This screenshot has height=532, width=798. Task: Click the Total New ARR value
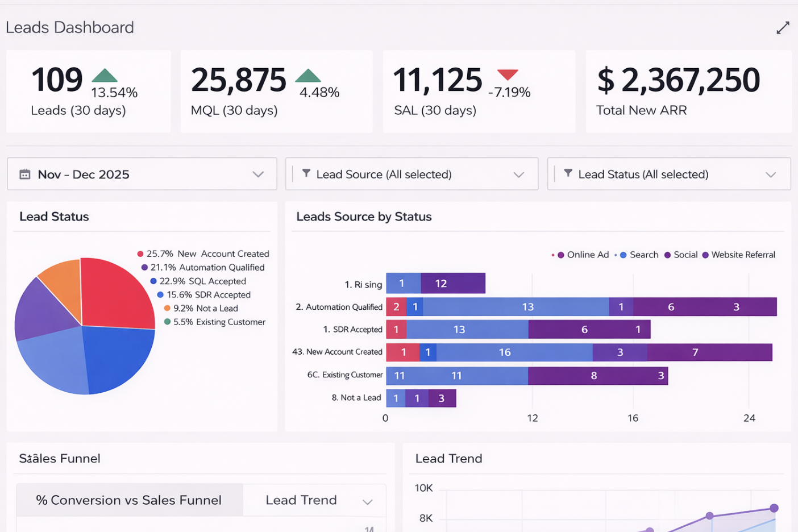point(679,80)
